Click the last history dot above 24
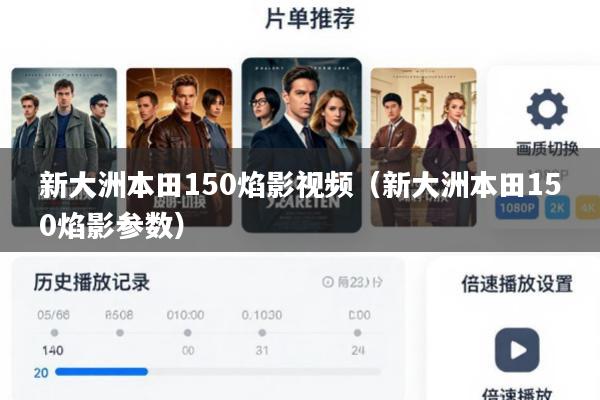This screenshot has width=600, height=400. pyautogui.click(x=357, y=333)
